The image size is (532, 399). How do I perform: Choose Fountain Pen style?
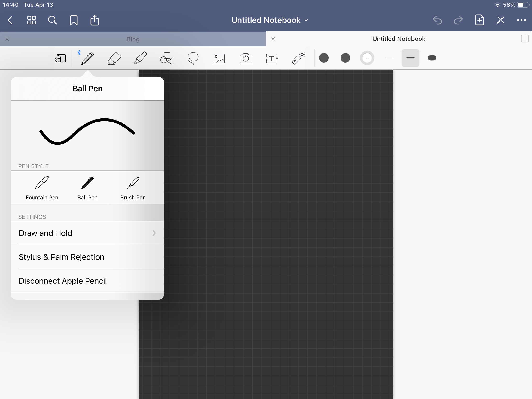point(42,188)
